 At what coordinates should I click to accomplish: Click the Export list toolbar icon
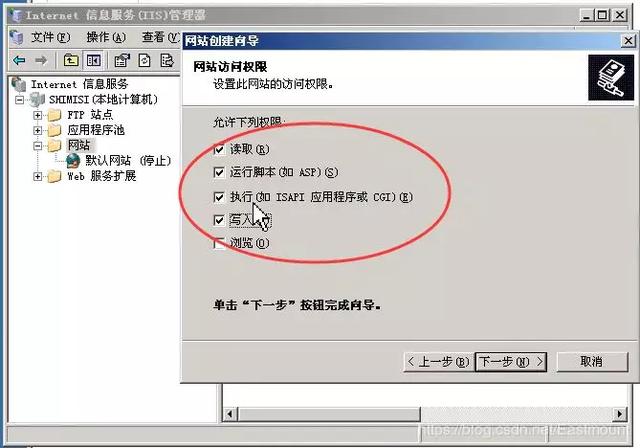[x=167, y=60]
